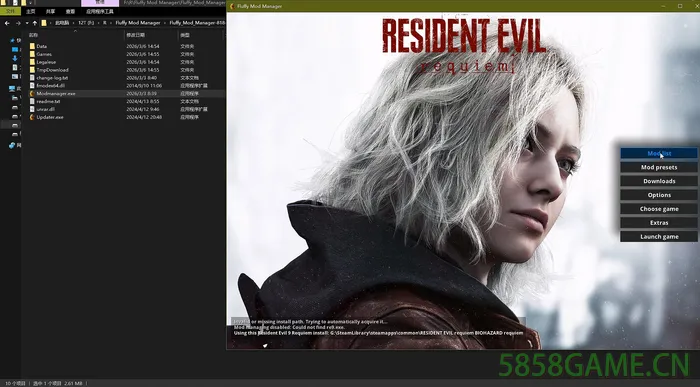The width and height of the screenshot is (700, 387).
Task: Open the 应用程序工具 ribbon tab
Action: 100,11
